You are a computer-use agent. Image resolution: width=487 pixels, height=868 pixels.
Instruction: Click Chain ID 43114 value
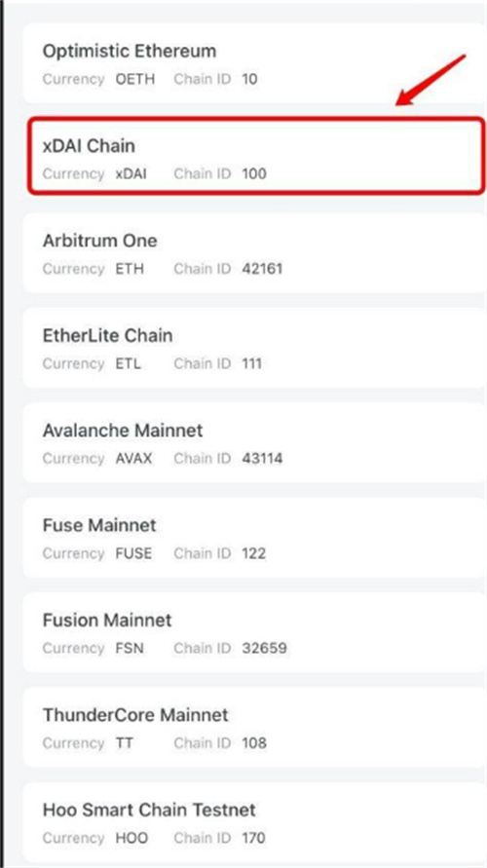(x=262, y=459)
